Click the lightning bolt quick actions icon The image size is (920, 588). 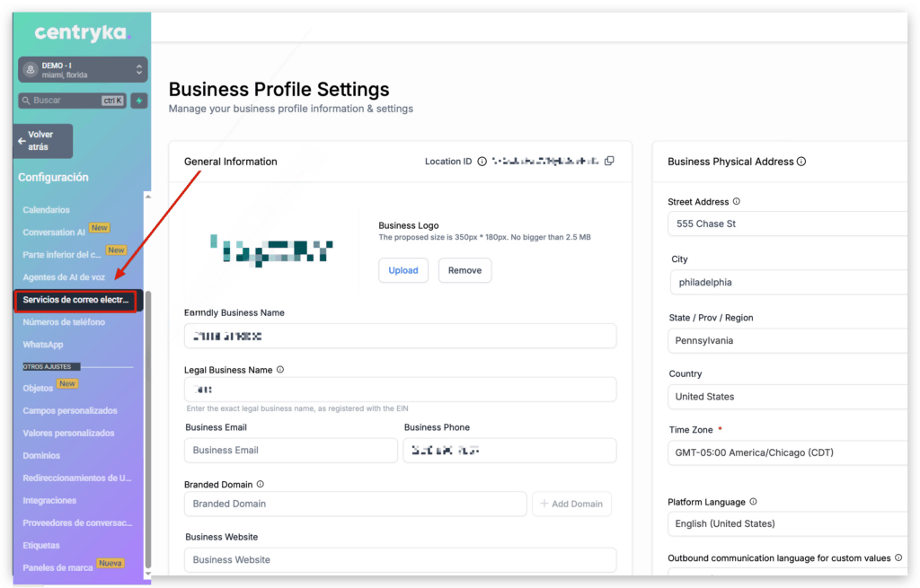click(x=138, y=101)
